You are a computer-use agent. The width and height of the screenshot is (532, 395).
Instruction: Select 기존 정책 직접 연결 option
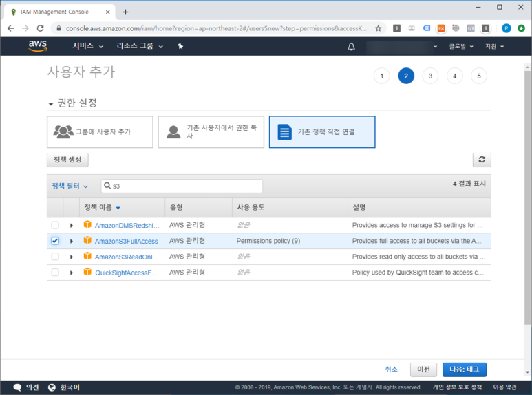pyautogui.click(x=322, y=131)
